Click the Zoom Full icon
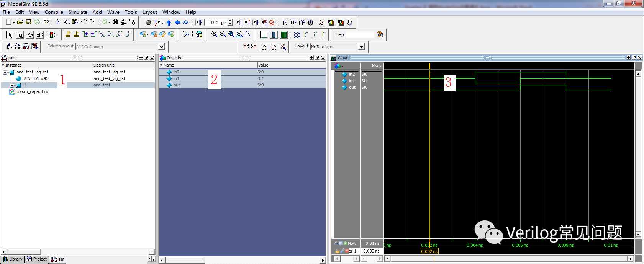Screen dimensions: 644x264 click(231, 34)
